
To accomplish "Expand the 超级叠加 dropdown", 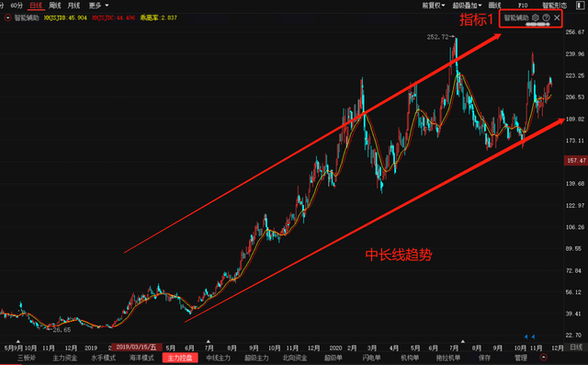I will 467,6.
